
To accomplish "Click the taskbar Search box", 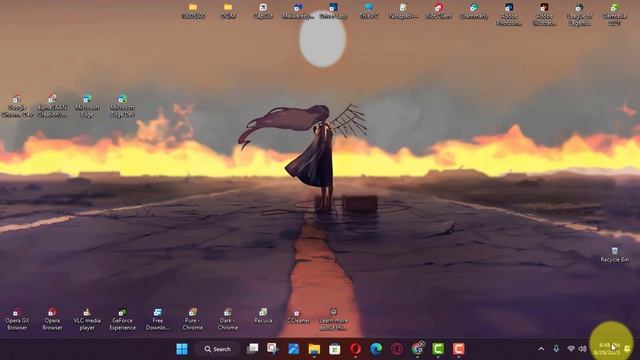I will (x=218, y=349).
